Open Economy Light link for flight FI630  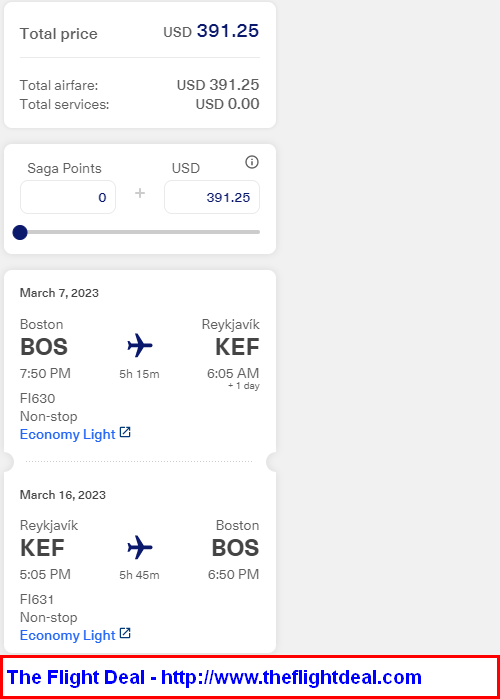(68, 434)
